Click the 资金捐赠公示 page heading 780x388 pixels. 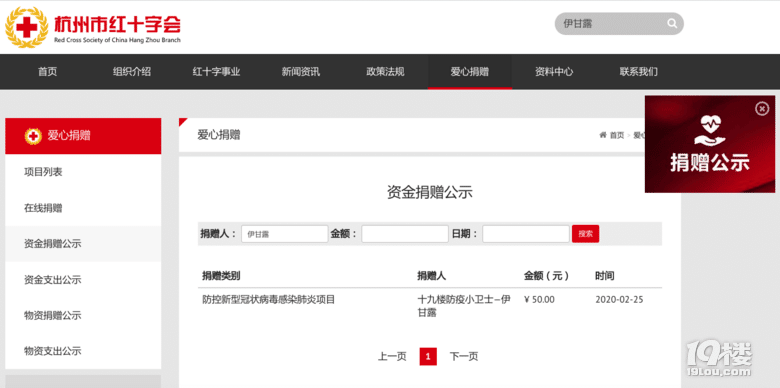pos(429,193)
